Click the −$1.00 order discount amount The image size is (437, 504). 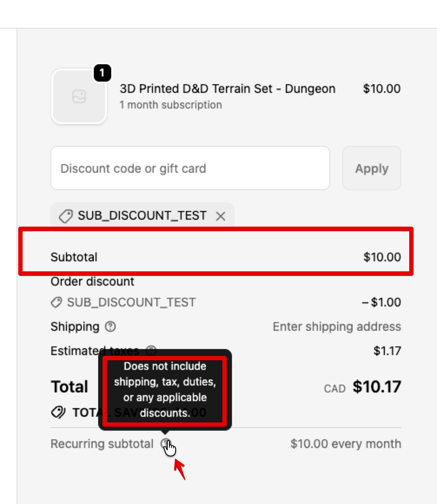(381, 302)
